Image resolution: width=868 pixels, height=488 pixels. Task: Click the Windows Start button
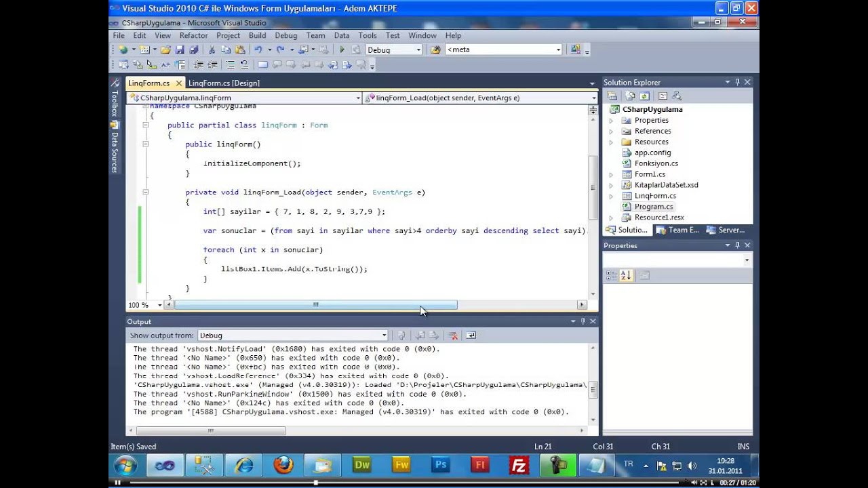coord(125,465)
